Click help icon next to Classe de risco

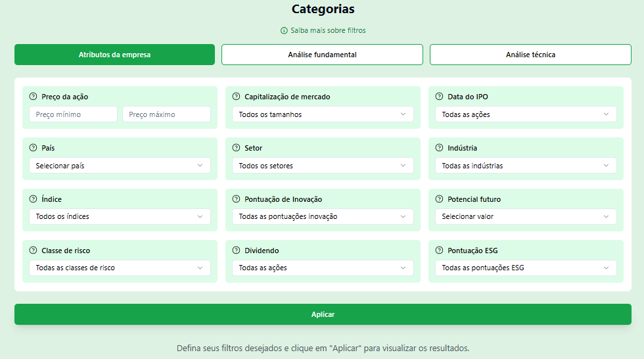pos(33,251)
